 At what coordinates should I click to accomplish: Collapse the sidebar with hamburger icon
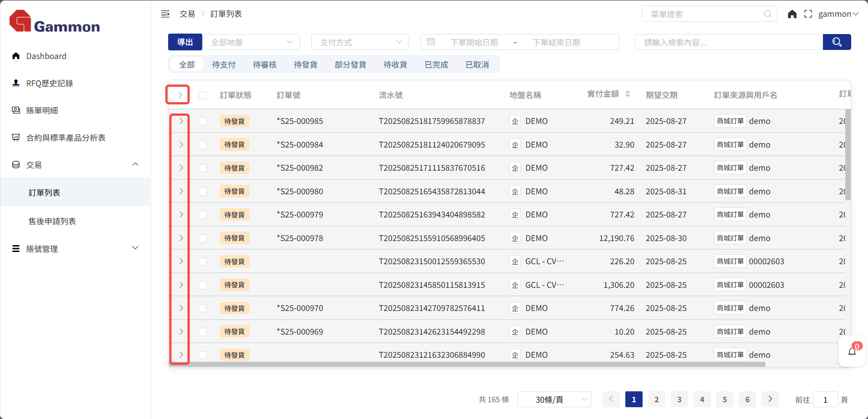click(165, 14)
